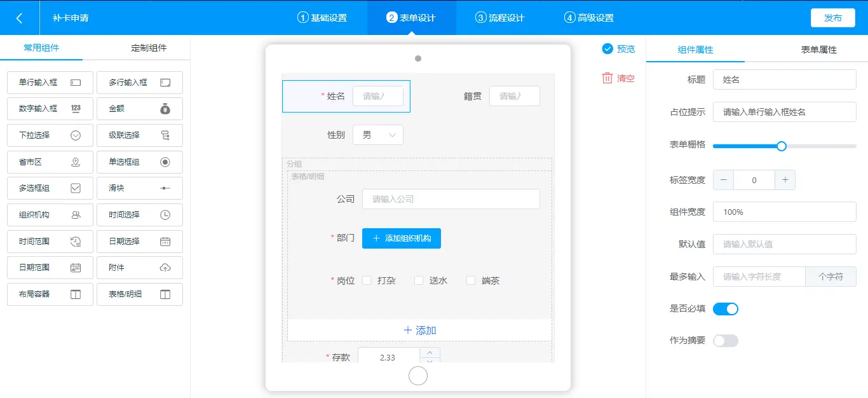
Task: Select the 级联选择 cascading select component
Action: [x=139, y=135]
